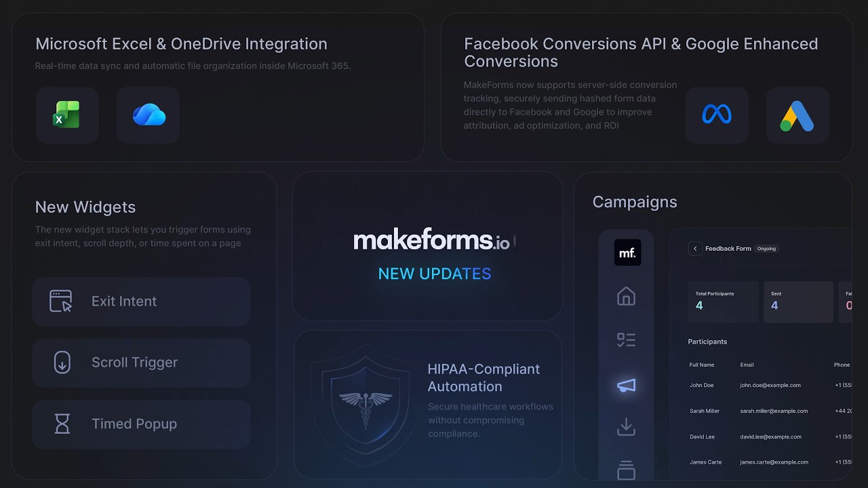The image size is (868, 488).
Task: Click the OneDrive cloud icon
Action: 149,115
